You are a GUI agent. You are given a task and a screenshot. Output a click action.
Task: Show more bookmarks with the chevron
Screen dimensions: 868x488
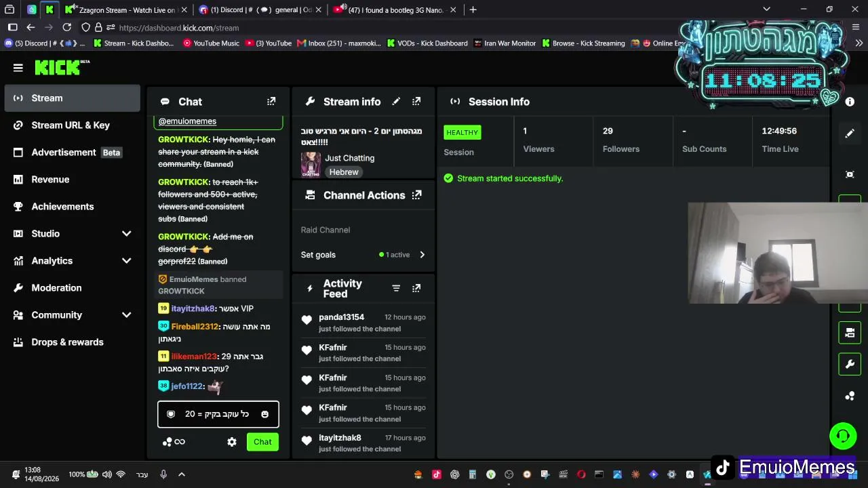(859, 43)
